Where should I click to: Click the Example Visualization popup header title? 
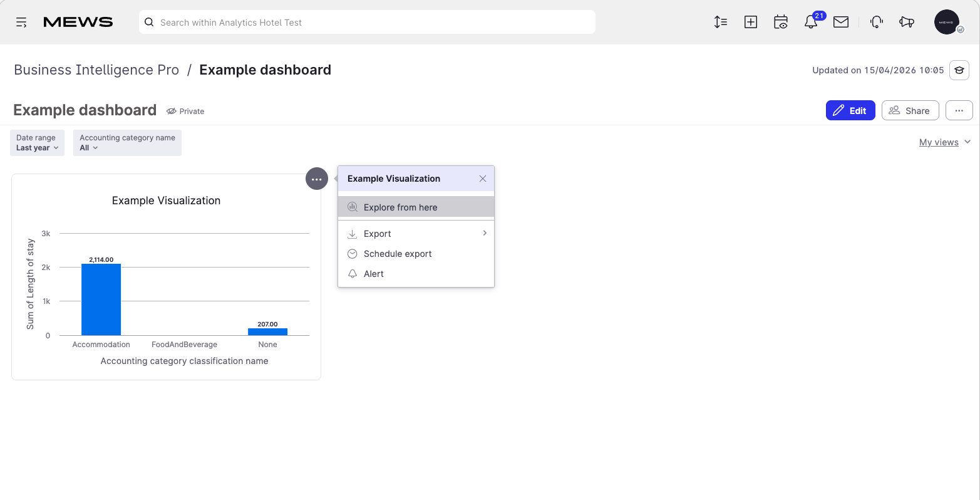394,179
